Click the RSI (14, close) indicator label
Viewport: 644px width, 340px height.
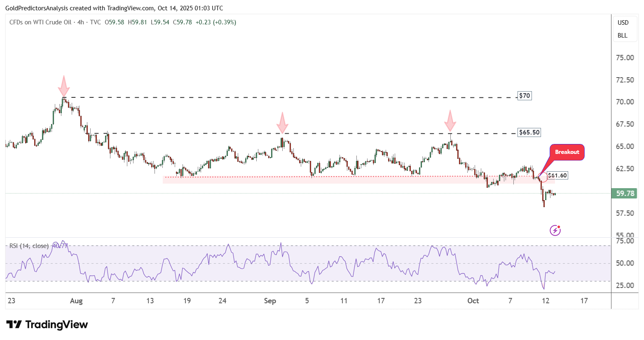click(29, 246)
